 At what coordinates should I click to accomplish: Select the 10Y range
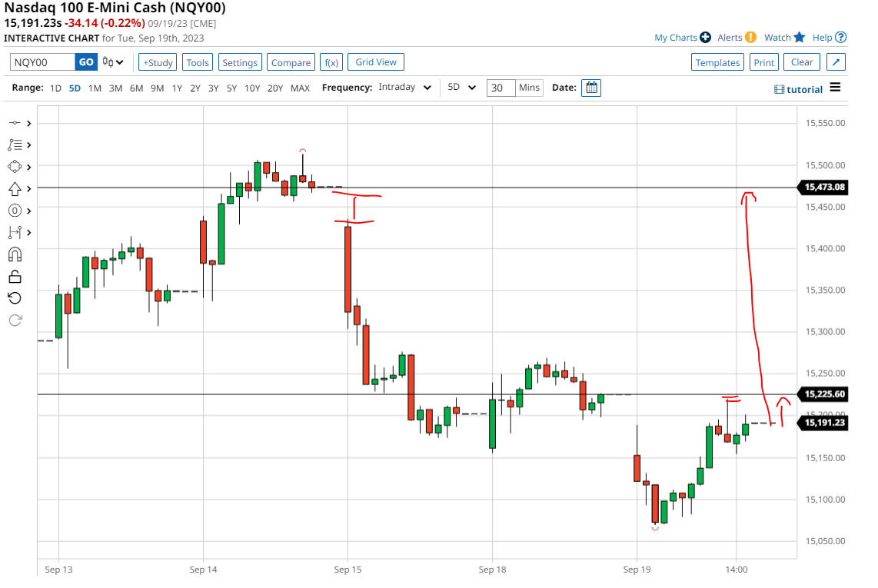(x=252, y=88)
